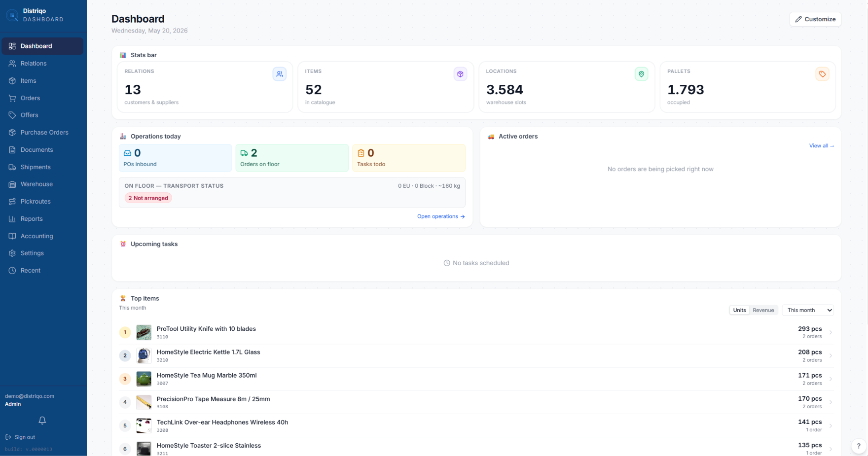Open the This month period dropdown

(808, 310)
